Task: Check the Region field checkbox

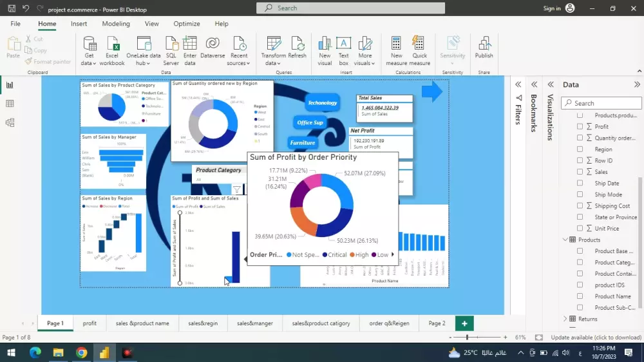Action: click(580, 149)
